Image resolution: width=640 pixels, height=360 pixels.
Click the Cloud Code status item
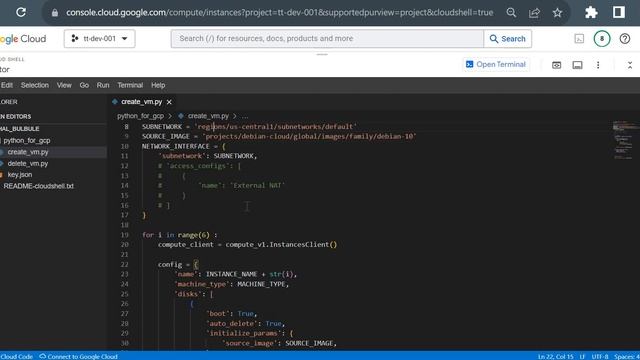[x=16, y=356]
